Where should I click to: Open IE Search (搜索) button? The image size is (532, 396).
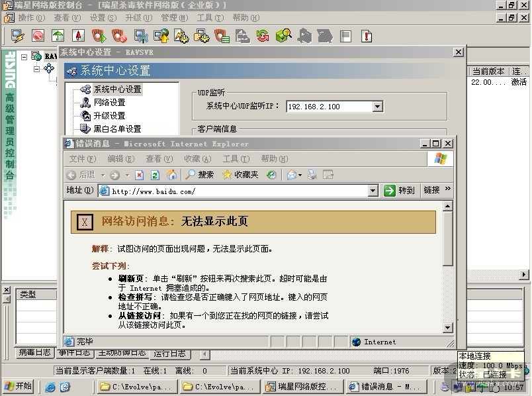point(200,175)
